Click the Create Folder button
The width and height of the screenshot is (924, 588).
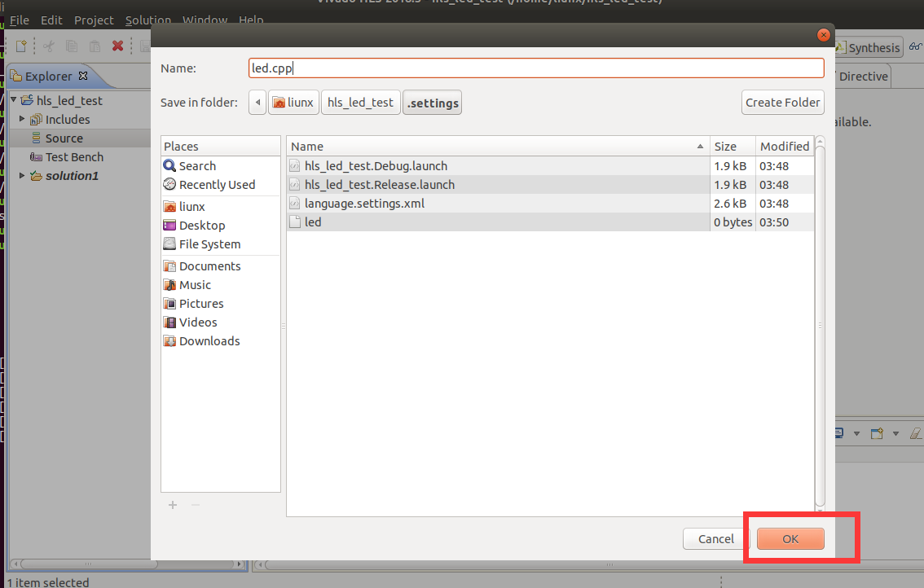[x=782, y=103]
